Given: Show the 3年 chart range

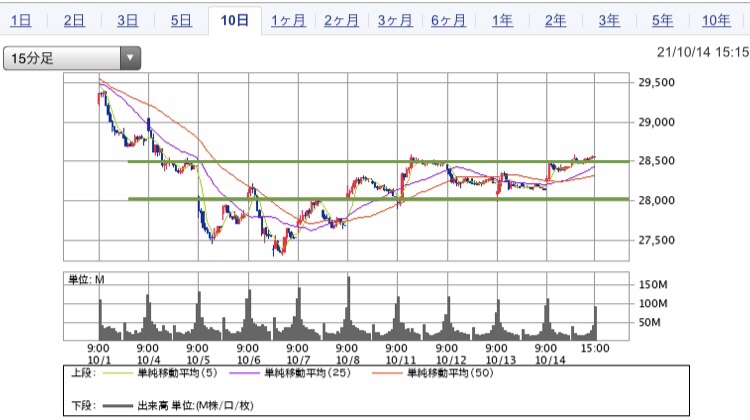Looking at the screenshot, I should coord(609,20).
